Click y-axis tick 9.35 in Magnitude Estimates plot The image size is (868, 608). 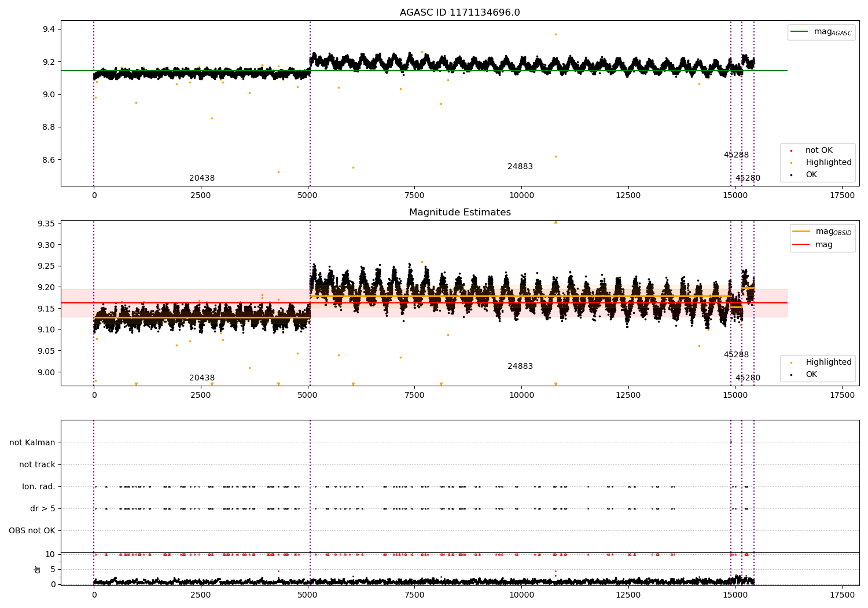(x=46, y=224)
